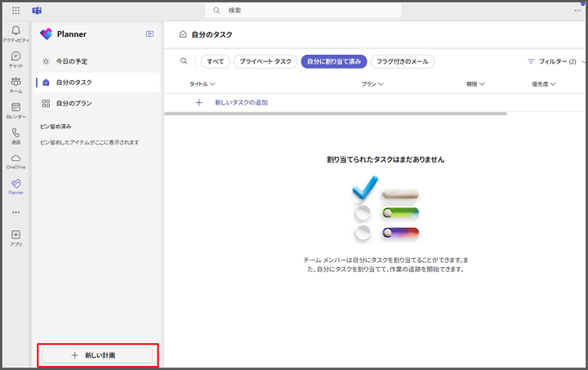Click the horizontal scrollbar below the task list
Image resolution: width=588 pixels, height=370 pixels.
point(336,114)
